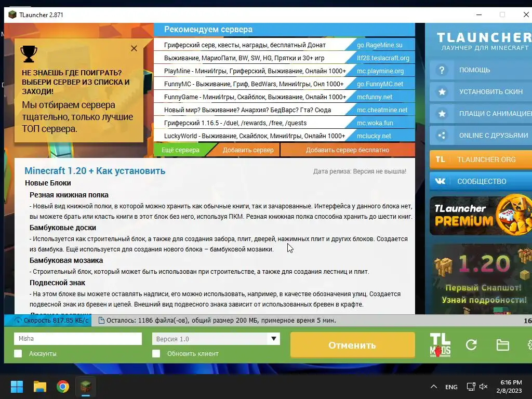Click the download speed gauge icon

tap(18, 320)
